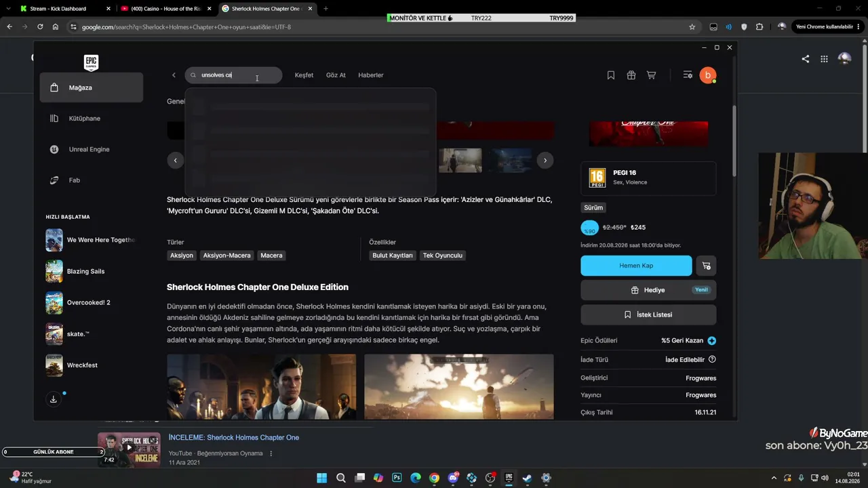Select the indoor scene carousel thumbnail
The height and width of the screenshot is (488, 868).
(460, 161)
